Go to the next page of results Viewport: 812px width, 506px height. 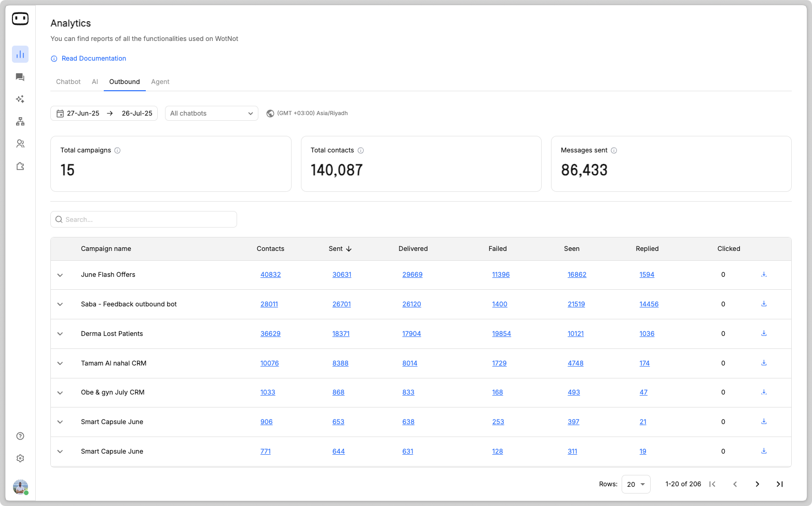click(x=757, y=484)
